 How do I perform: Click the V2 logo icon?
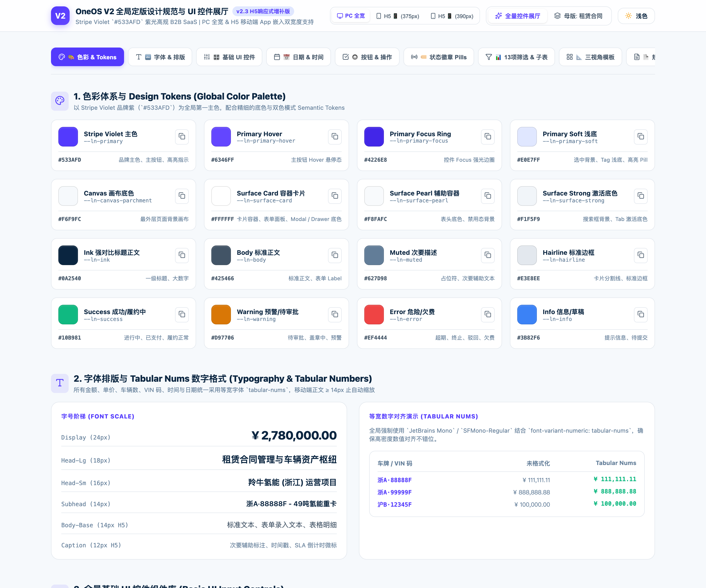60,16
